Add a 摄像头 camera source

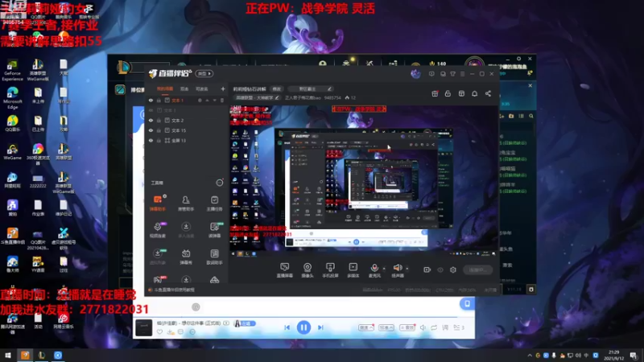[308, 270]
